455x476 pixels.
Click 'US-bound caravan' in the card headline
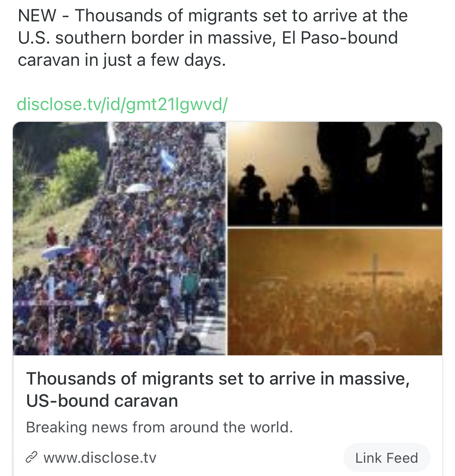[102, 401]
